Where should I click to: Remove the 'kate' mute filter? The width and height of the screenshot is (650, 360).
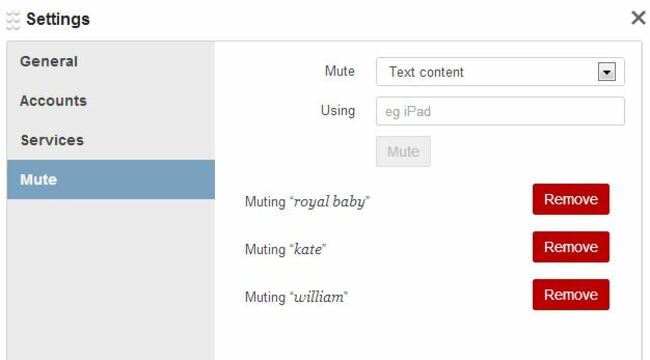tap(571, 247)
